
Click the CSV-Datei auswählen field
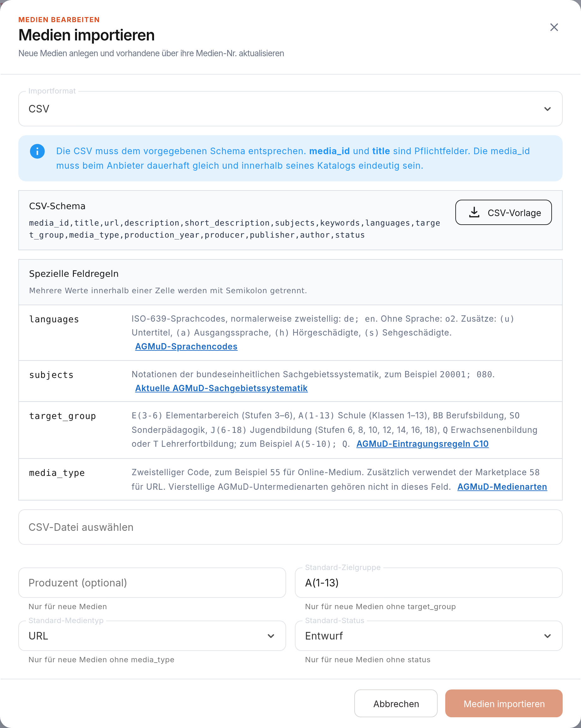(x=290, y=527)
